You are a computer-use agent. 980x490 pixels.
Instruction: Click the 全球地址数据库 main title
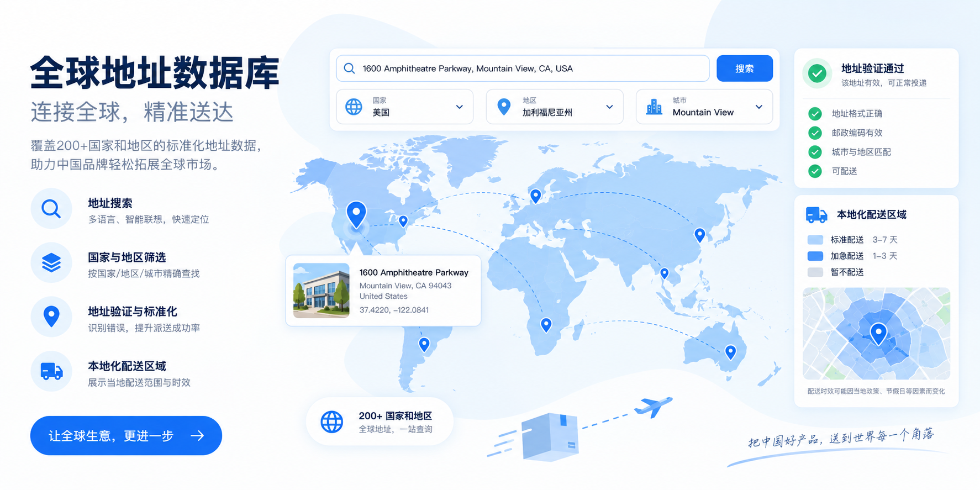155,73
